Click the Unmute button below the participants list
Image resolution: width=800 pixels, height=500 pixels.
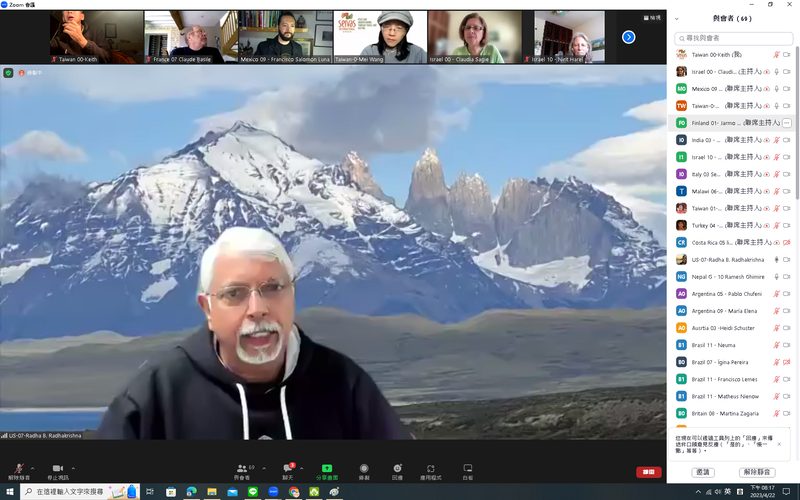click(757, 472)
